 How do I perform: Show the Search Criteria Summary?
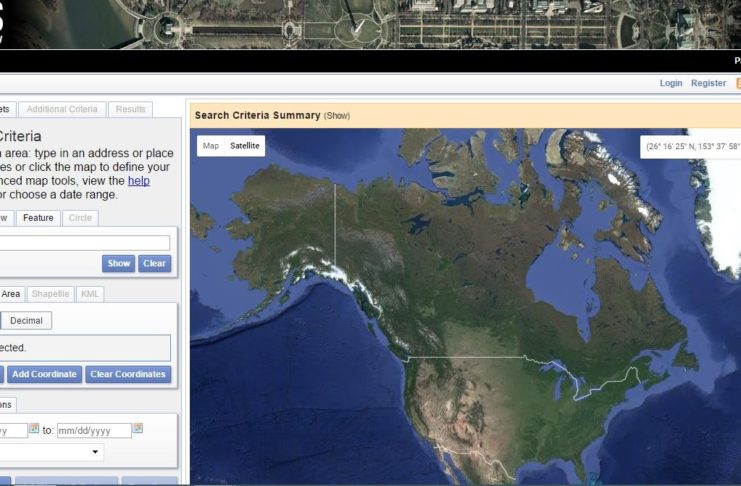pos(336,116)
